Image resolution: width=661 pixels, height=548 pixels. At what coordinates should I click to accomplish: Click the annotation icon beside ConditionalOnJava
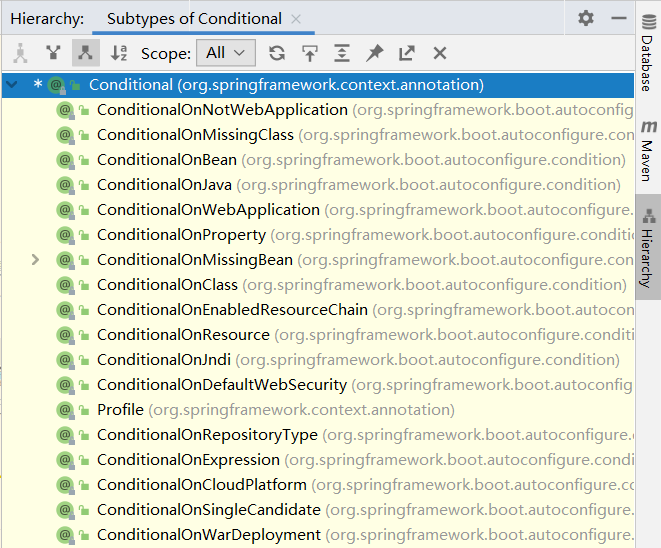coord(65,185)
